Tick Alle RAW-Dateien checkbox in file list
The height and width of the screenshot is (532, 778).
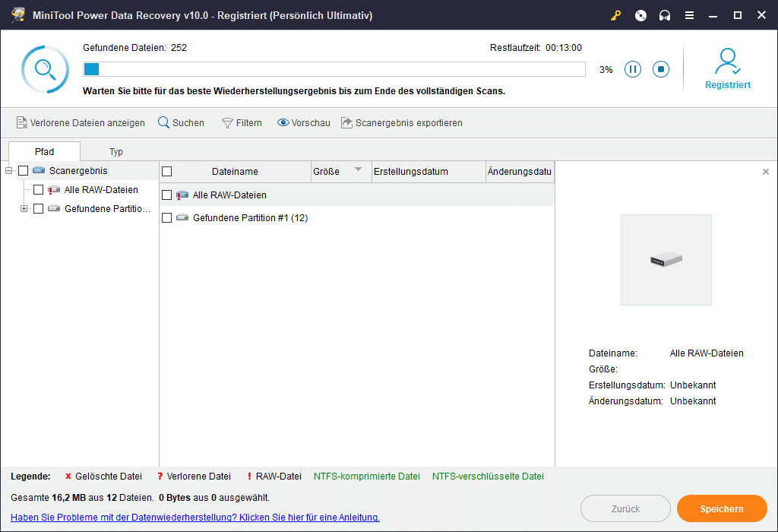pyautogui.click(x=167, y=195)
